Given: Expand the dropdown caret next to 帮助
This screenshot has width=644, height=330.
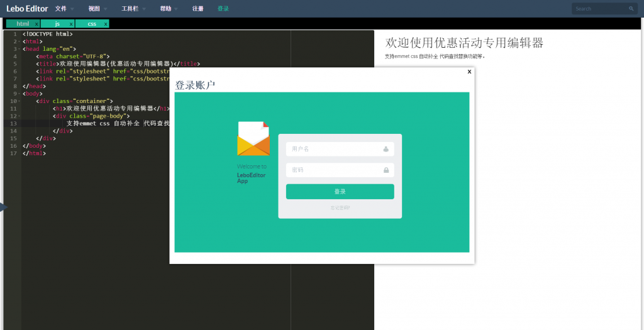Looking at the screenshot, I should click(x=177, y=9).
